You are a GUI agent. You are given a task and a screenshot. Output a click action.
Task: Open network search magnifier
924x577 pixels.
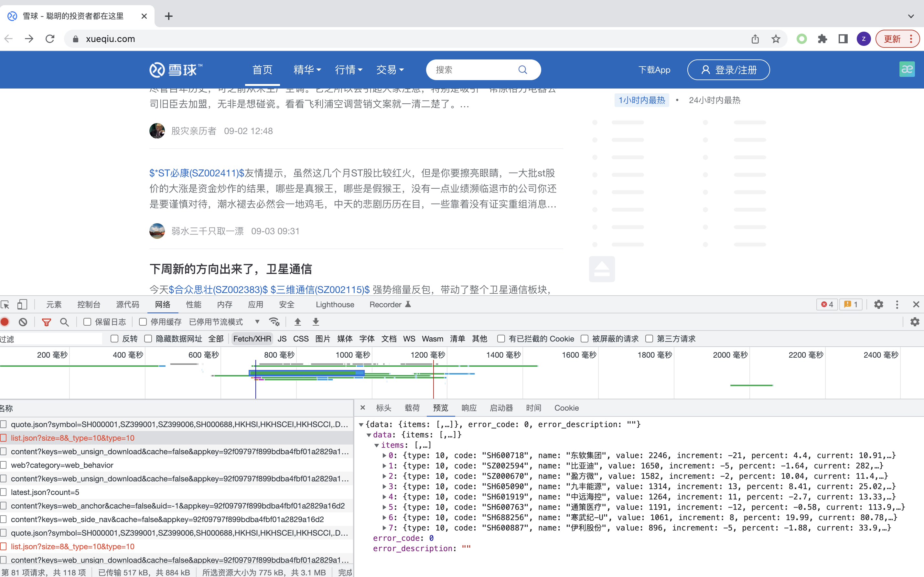pyautogui.click(x=65, y=322)
